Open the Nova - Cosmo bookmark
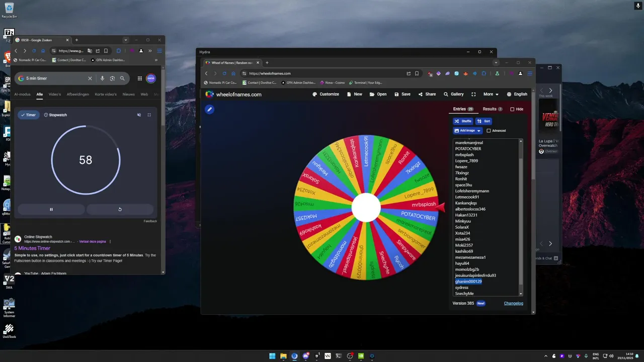The height and width of the screenshot is (362, 644). click(332, 82)
